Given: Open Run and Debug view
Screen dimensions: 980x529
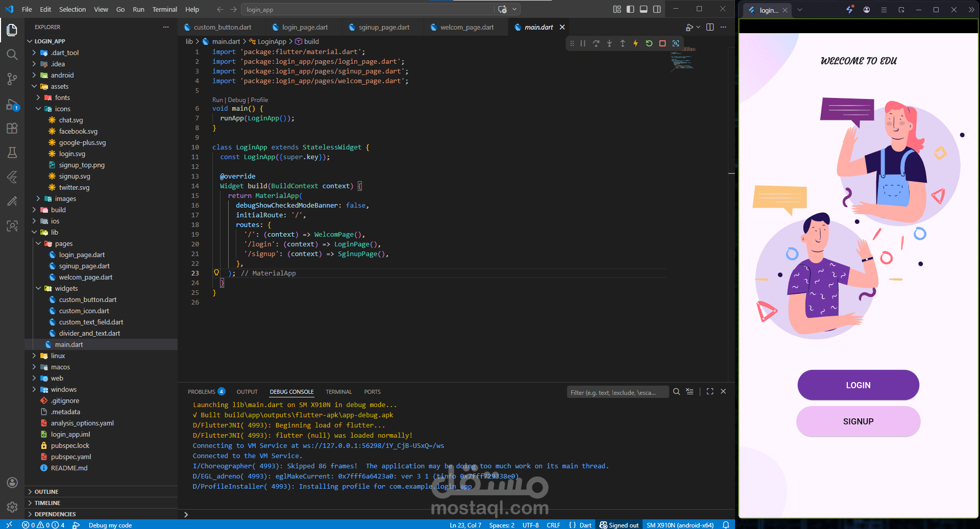Looking at the screenshot, I should 12,105.
